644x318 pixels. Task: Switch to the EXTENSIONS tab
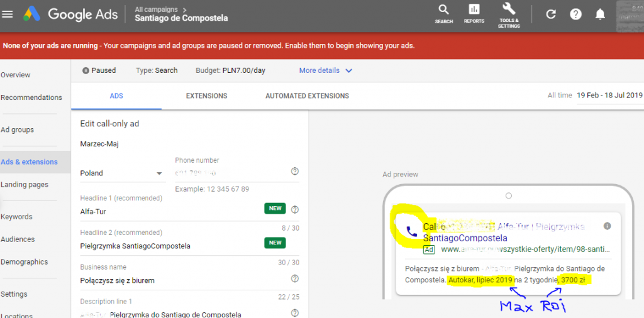[x=206, y=96]
